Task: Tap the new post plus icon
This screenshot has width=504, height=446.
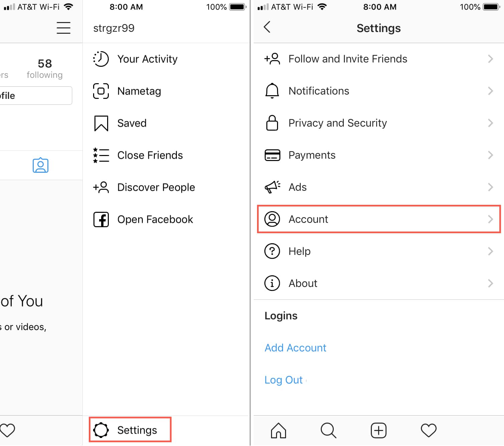Action: tap(379, 430)
